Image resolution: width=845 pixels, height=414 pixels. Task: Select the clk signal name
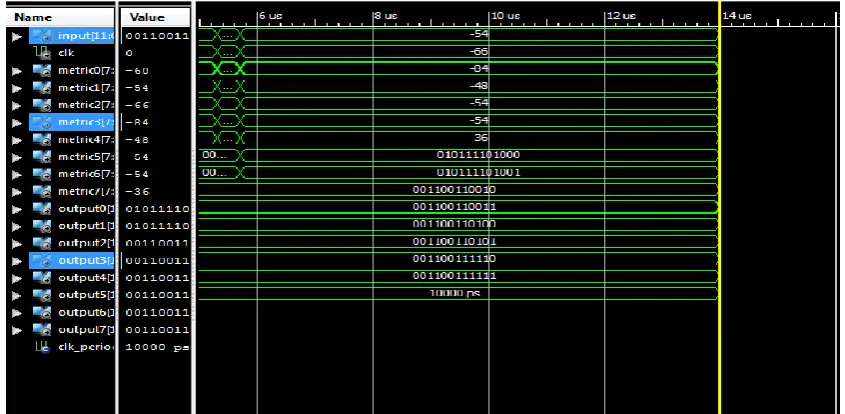click(66, 53)
